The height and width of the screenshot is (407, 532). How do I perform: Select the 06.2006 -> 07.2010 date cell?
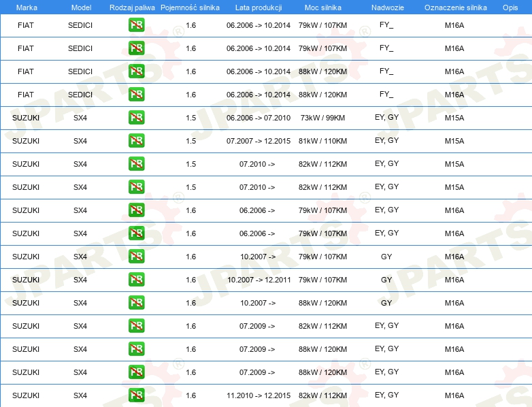click(x=259, y=118)
